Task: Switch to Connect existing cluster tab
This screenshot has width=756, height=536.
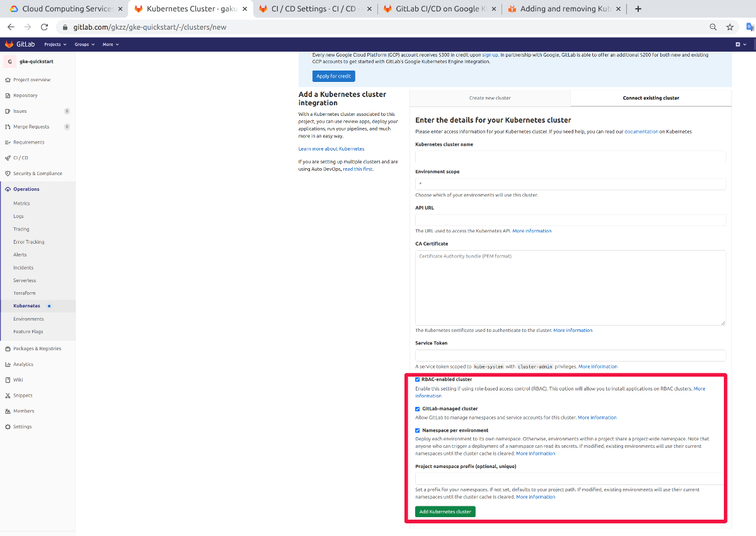Action: (x=651, y=98)
